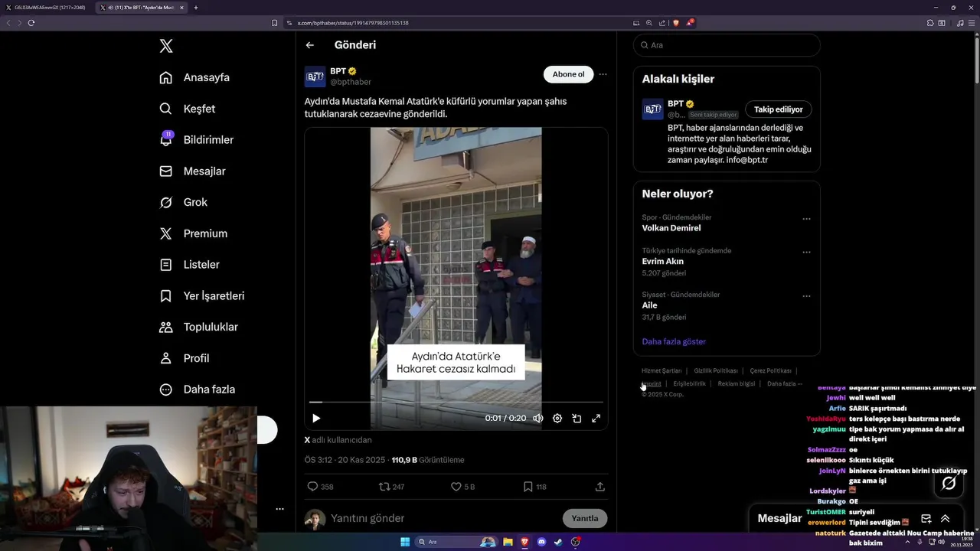
Task: Open Profil page
Action: pos(184,358)
